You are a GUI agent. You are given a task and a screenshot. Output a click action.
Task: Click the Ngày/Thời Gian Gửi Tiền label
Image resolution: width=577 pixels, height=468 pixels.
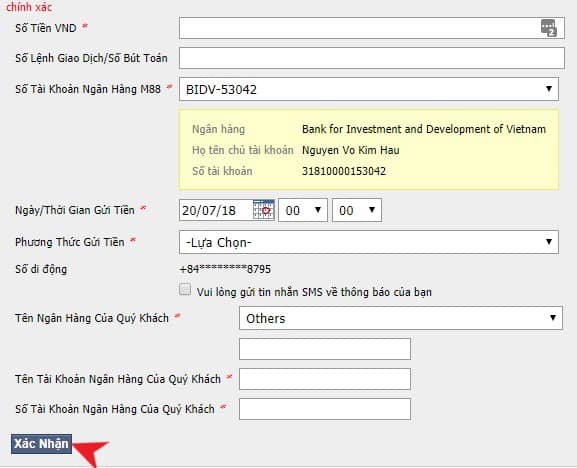75,210
